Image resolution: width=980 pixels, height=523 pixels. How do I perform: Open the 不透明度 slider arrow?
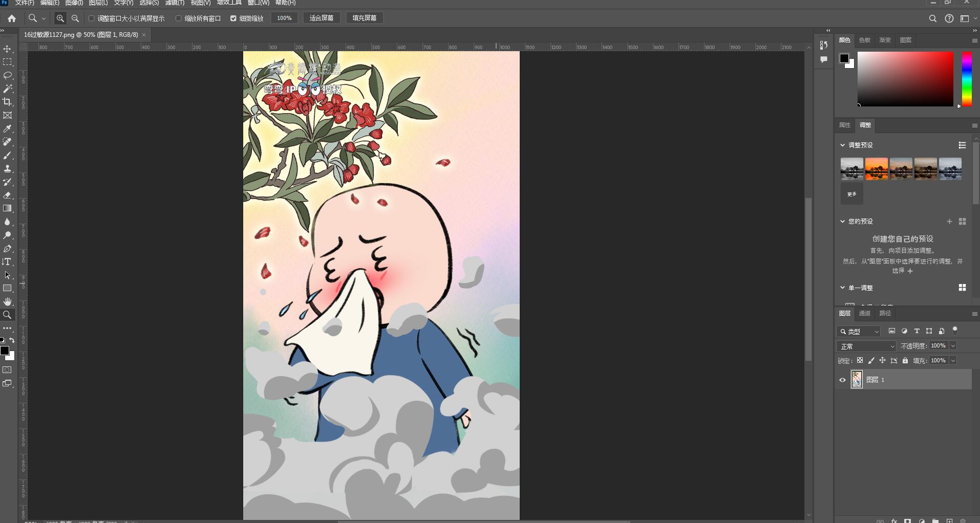(x=953, y=346)
